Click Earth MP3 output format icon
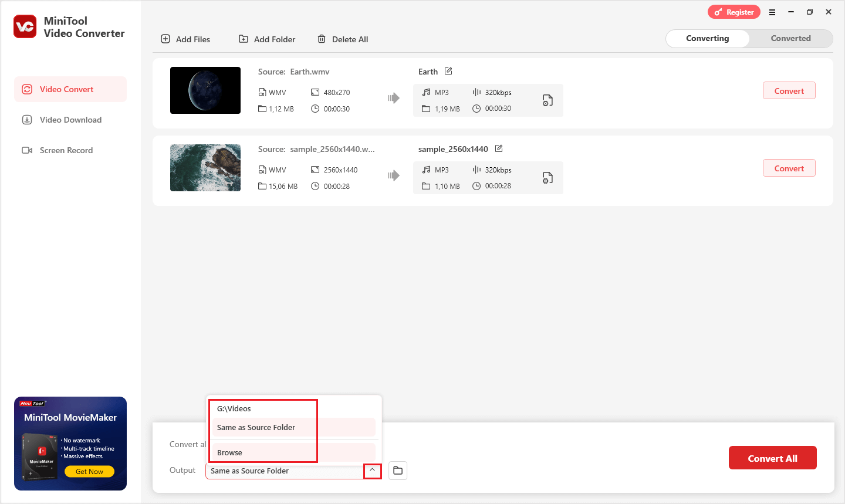This screenshot has width=845, height=504. [x=427, y=92]
